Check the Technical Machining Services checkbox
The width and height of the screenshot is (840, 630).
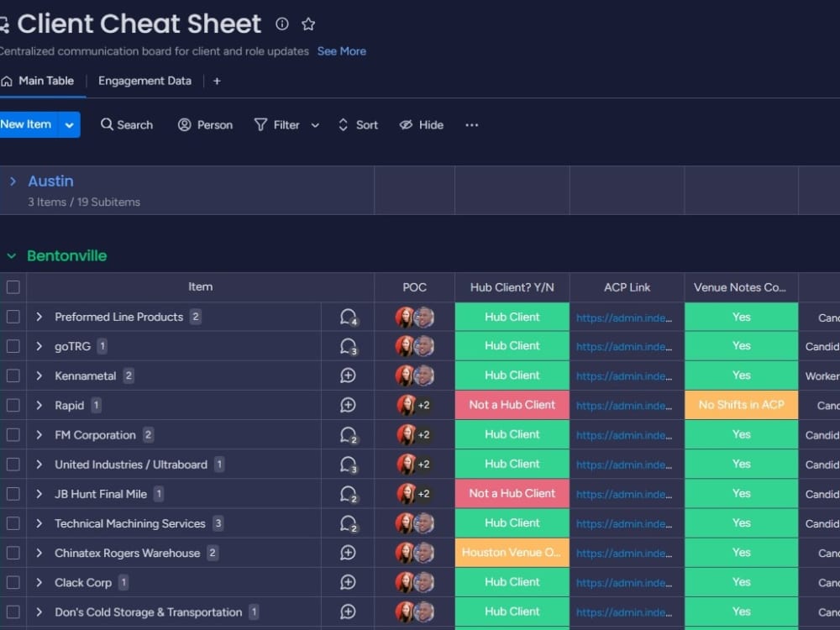coord(13,523)
